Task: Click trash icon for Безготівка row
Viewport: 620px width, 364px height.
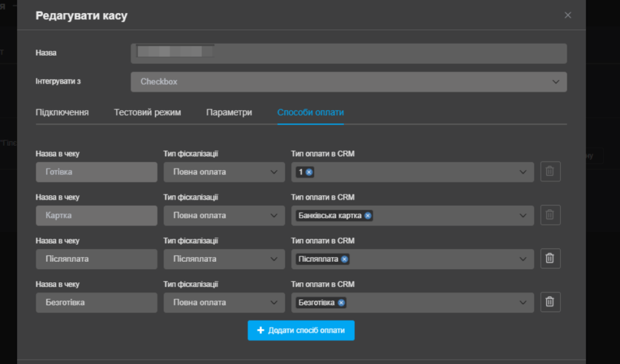Action: tap(550, 302)
